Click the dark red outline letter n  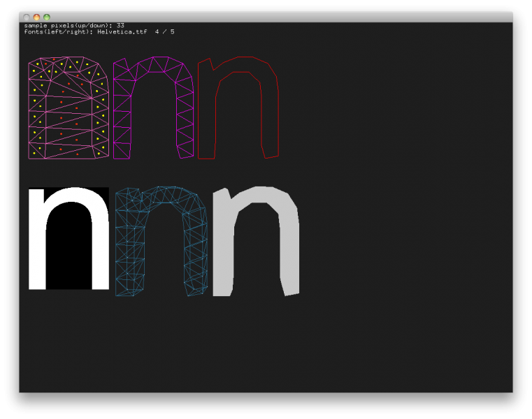point(238,108)
